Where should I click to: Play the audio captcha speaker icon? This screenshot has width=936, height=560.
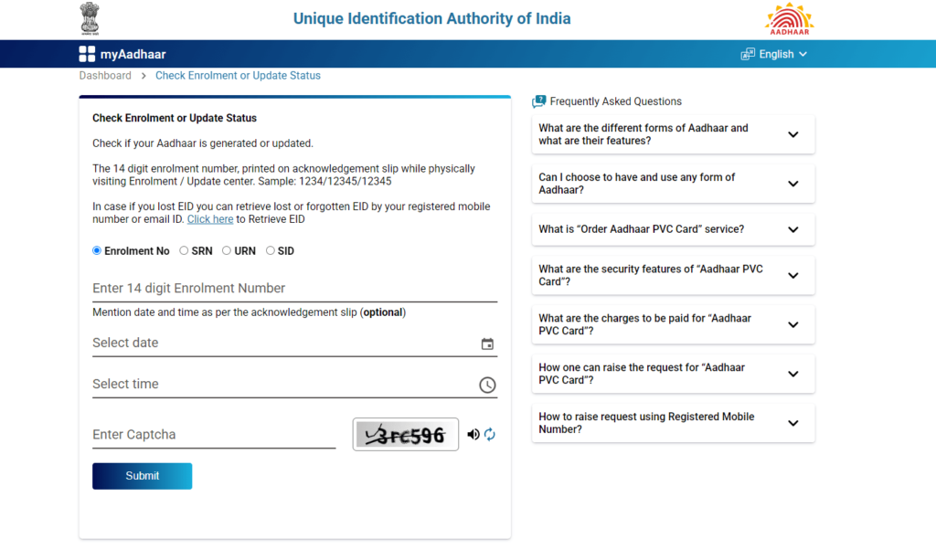pos(473,434)
